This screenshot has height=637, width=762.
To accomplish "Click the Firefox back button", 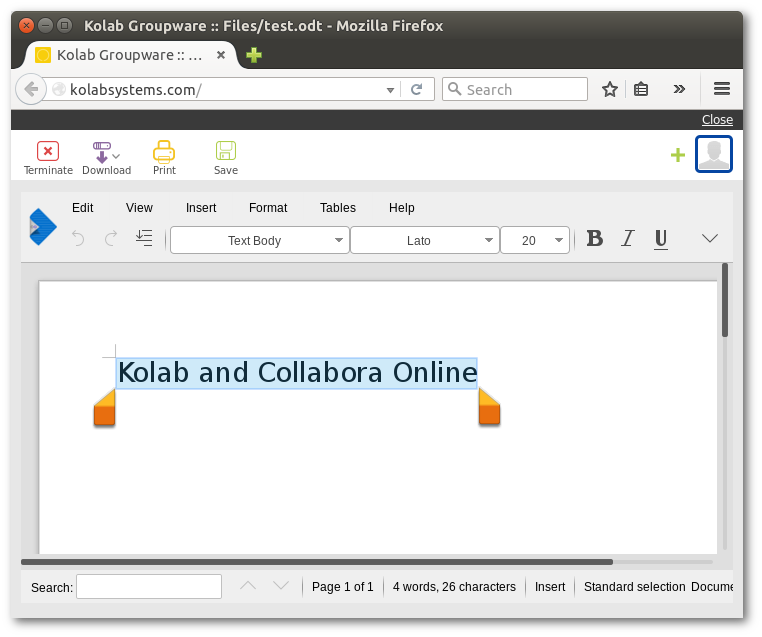I will 31,89.
